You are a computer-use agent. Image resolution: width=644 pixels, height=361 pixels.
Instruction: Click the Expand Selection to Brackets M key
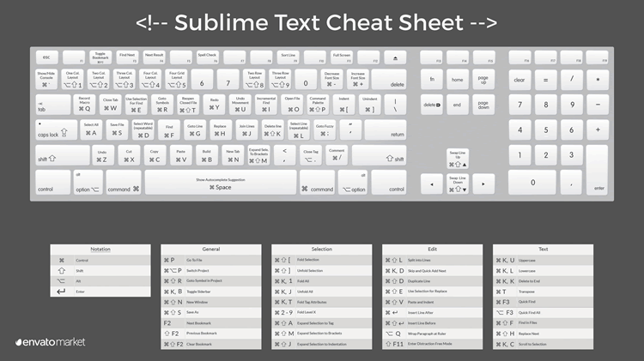[258, 155]
